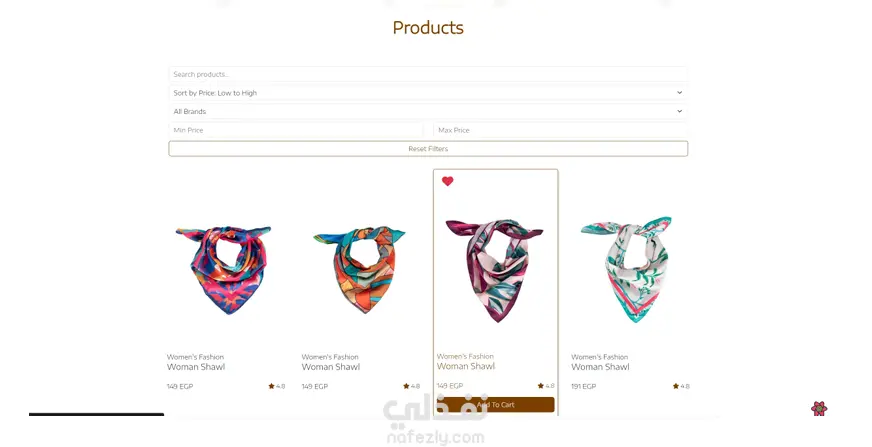
Task: Click star rating of 191 EGP shawl
Action: (x=681, y=386)
